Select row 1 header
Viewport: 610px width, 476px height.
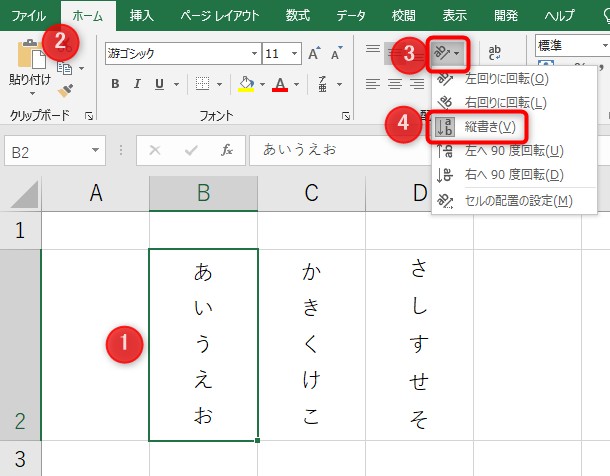[x=20, y=231]
